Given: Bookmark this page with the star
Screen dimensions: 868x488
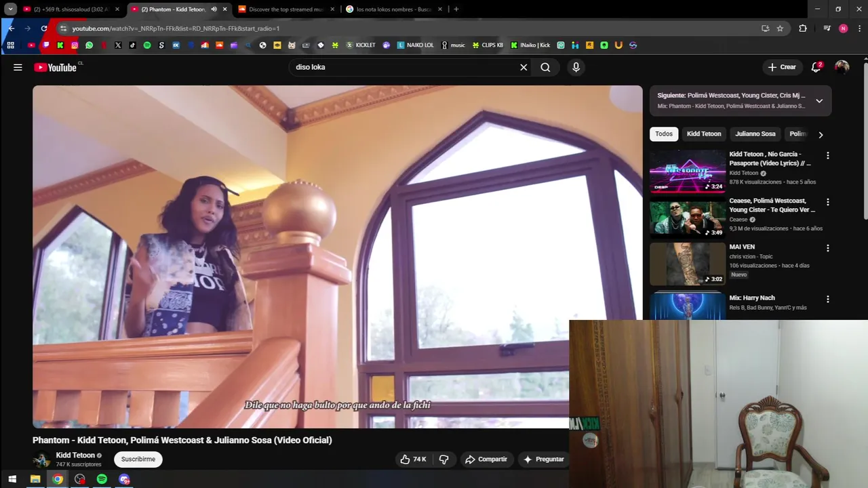Looking at the screenshot, I should (x=780, y=28).
